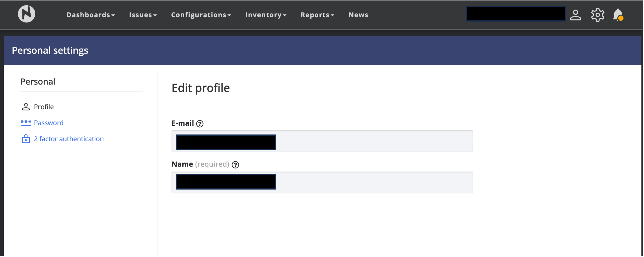Open the notifications bell

coord(618,14)
